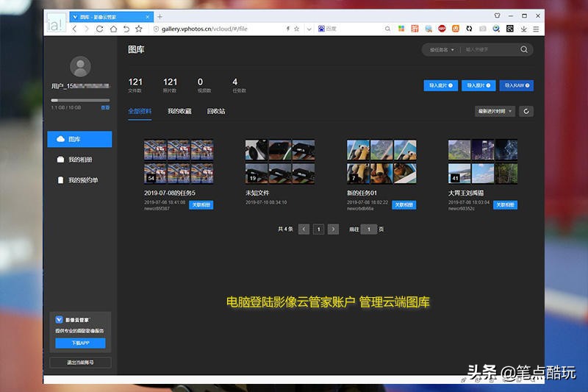This screenshot has width=588, height=392.
Task: Click the sync arrows extension icon
Action: [469, 29]
